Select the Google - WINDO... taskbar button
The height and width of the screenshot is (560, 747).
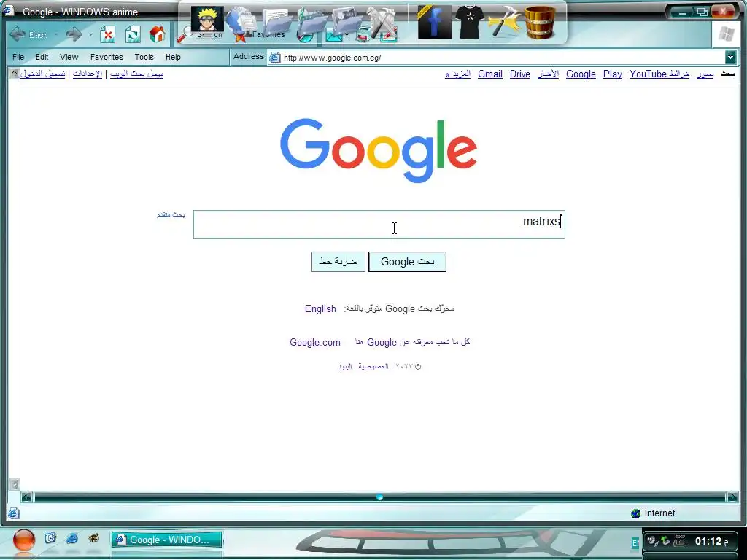click(167, 540)
